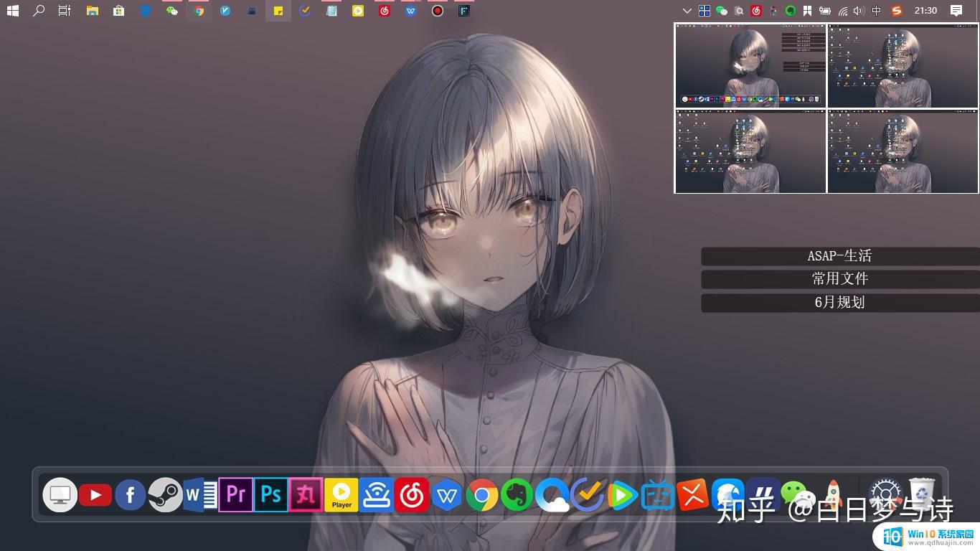The image size is (980, 551).
Task: Open Evernote elephant tray icon
Action: 791,11
